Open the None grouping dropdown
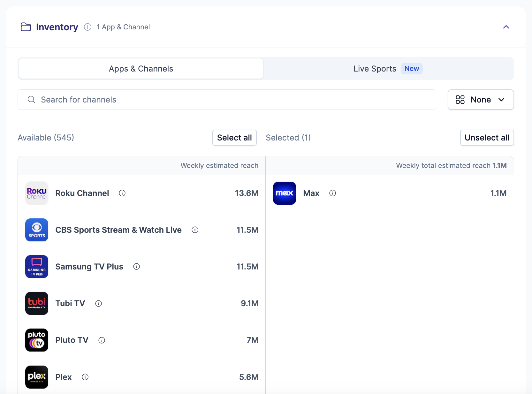This screenshot has height=394, width=532. point(481,100)
